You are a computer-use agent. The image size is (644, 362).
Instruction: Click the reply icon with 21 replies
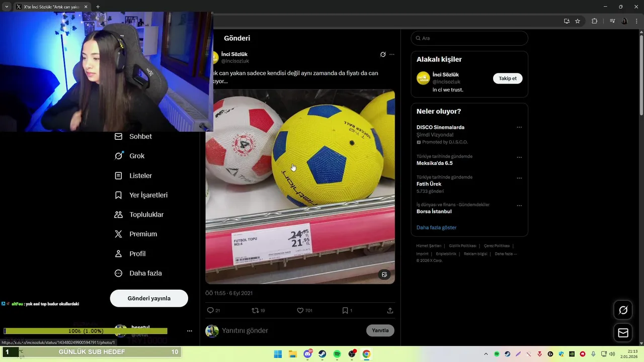pos(210,310)
